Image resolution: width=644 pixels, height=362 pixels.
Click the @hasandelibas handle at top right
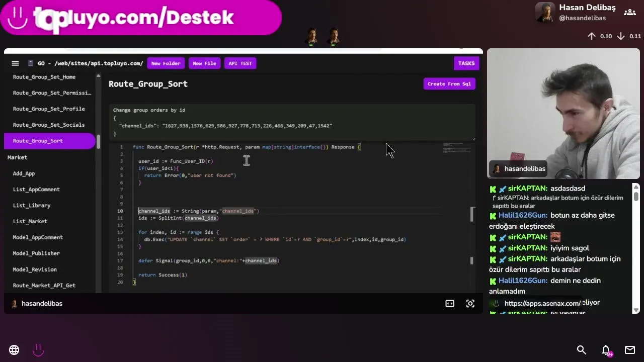click(x=582, y=18)
